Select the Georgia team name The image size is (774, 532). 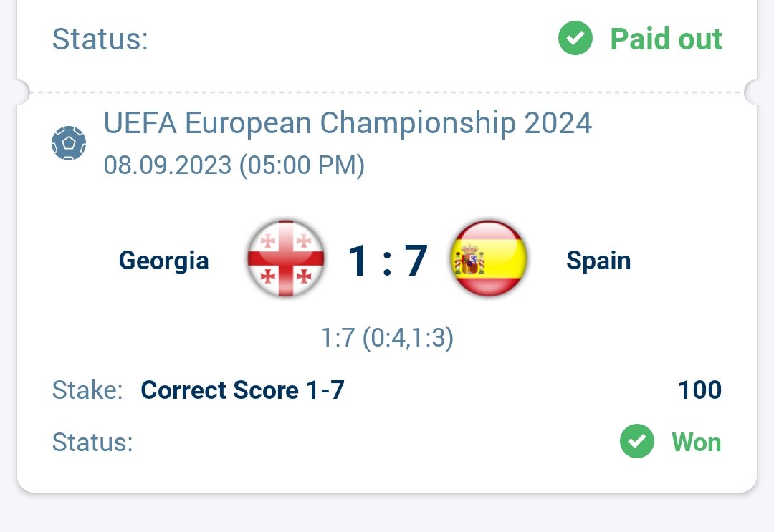(164, 261)
